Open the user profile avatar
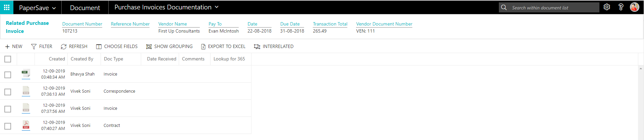 point(634,7)
